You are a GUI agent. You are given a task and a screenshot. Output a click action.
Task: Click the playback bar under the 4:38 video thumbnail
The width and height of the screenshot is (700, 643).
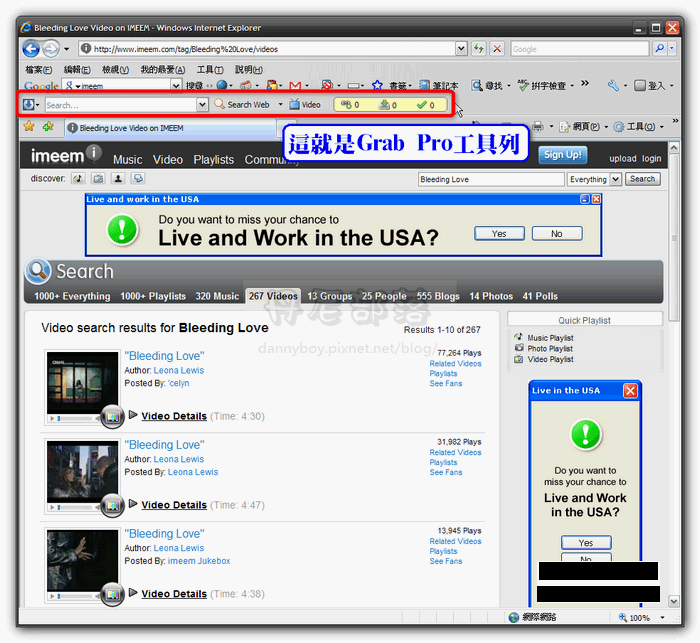click(75, 596)
